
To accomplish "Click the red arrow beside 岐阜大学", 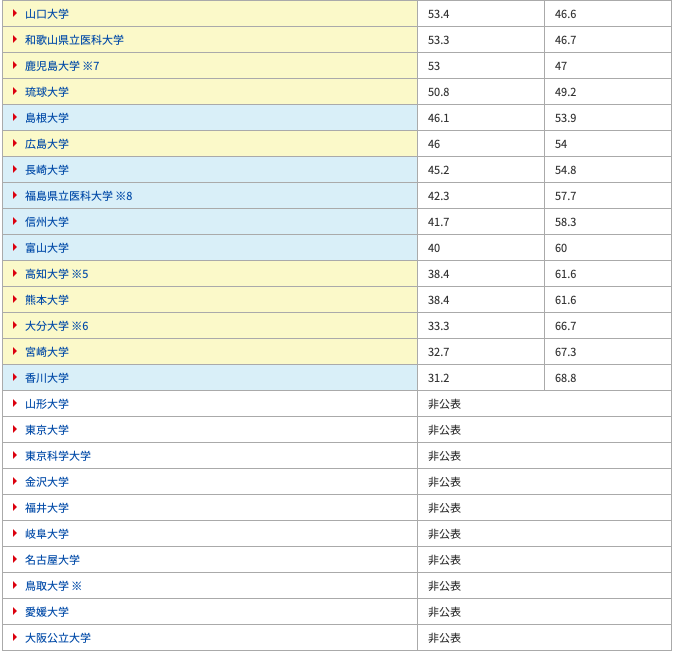I will pos(15,533).
